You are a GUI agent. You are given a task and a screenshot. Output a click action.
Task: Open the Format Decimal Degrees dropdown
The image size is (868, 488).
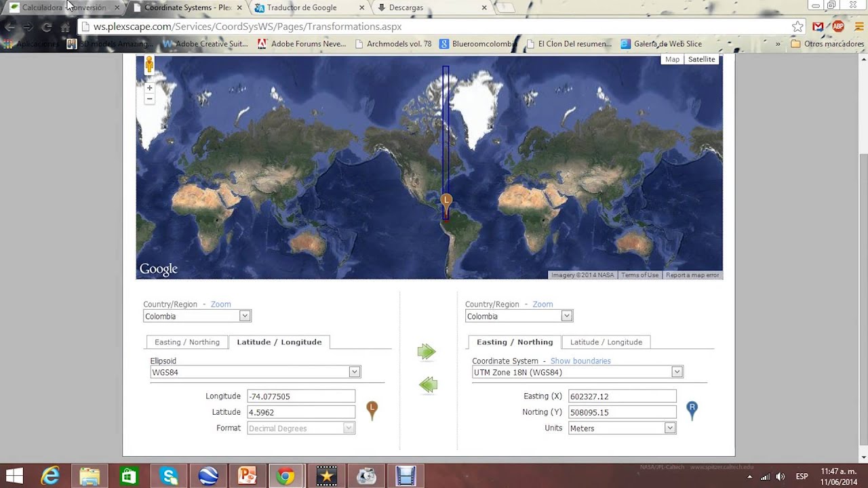301,428
